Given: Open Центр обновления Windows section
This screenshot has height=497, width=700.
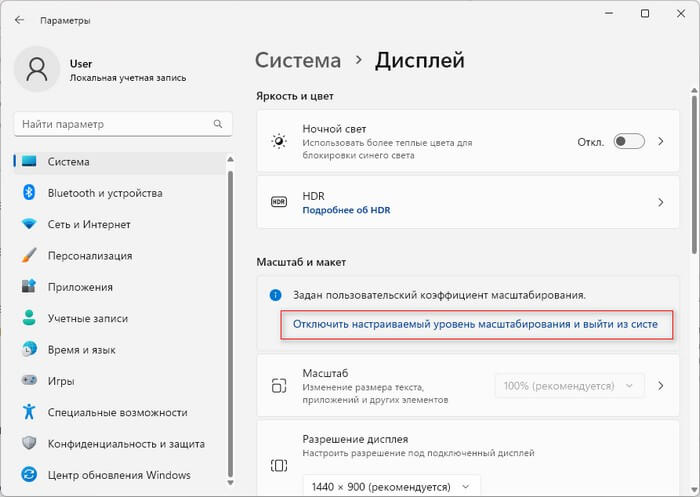Looking at the screenshot, I should point(120,475).
